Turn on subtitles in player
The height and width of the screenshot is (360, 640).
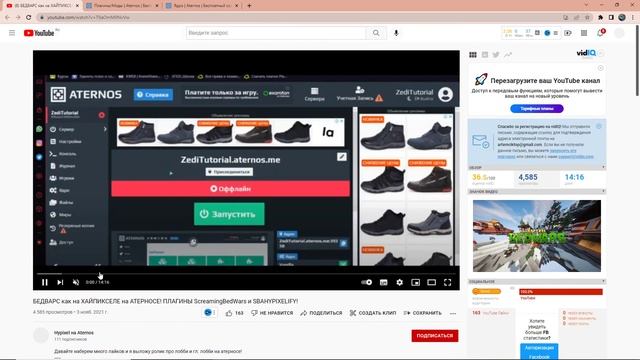tap(383, 282)
